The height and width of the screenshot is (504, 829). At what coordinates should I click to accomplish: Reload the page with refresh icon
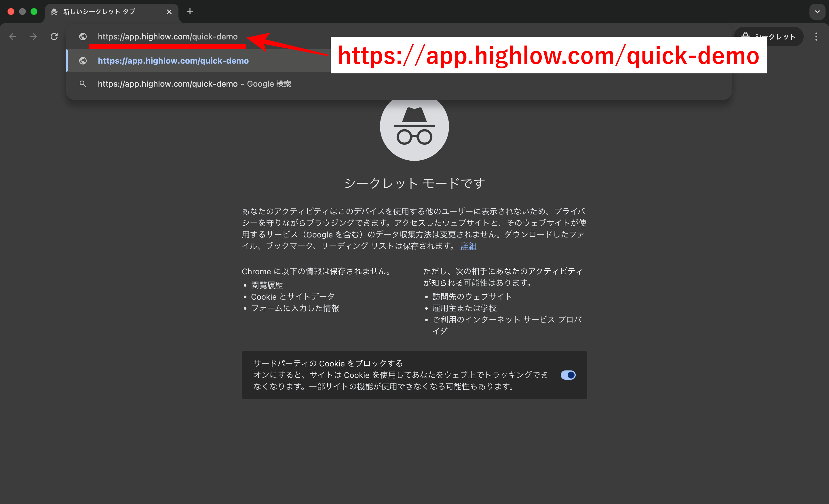[54, 36]
